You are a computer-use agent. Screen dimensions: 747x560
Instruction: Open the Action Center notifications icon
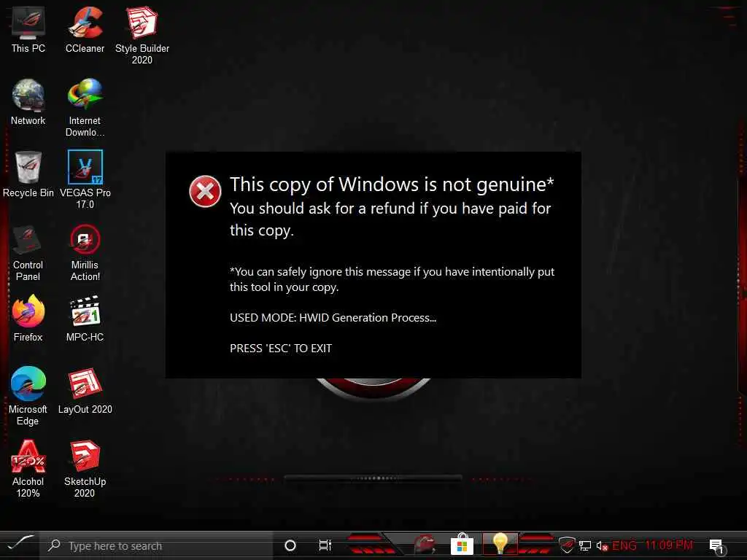point(716,546)
